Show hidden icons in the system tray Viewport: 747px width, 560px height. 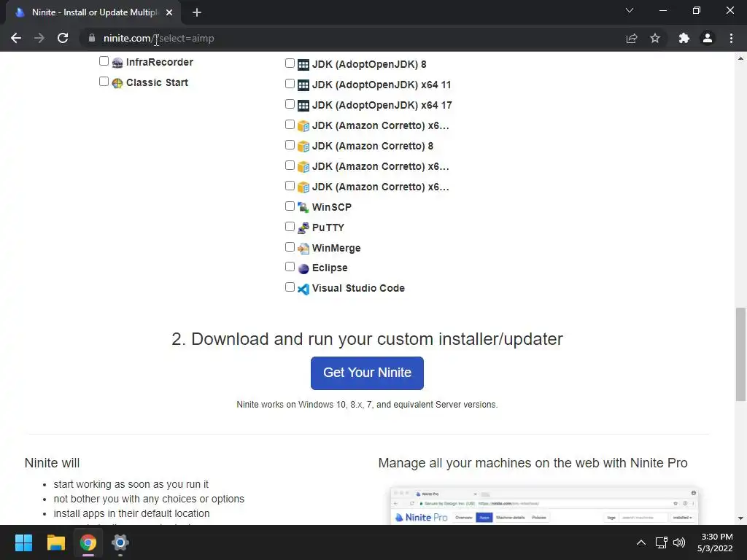tap(641, 542)
